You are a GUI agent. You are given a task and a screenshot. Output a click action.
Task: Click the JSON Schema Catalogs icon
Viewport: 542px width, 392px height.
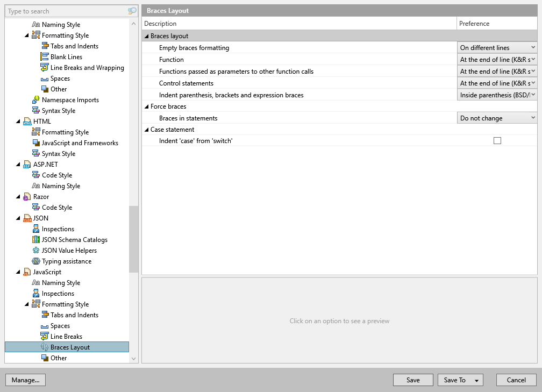(36, 240)
